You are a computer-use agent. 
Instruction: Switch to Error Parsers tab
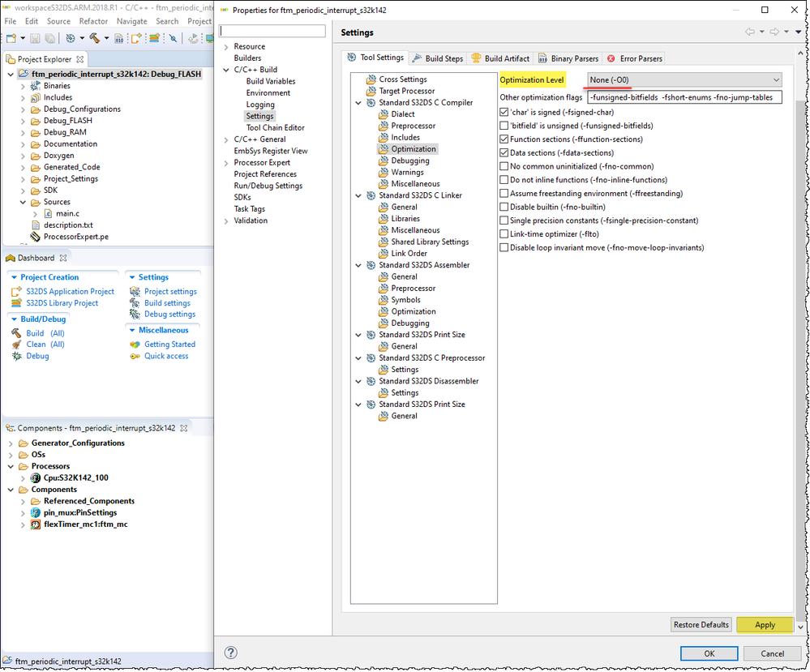(635, 58)
